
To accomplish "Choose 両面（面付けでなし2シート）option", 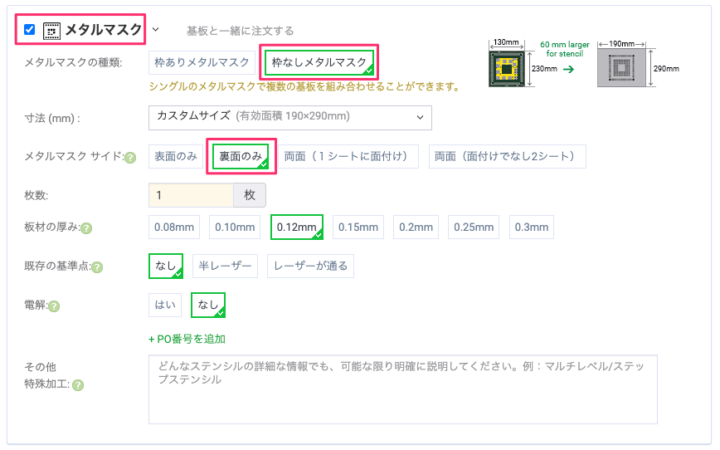I will pos(506,157).
